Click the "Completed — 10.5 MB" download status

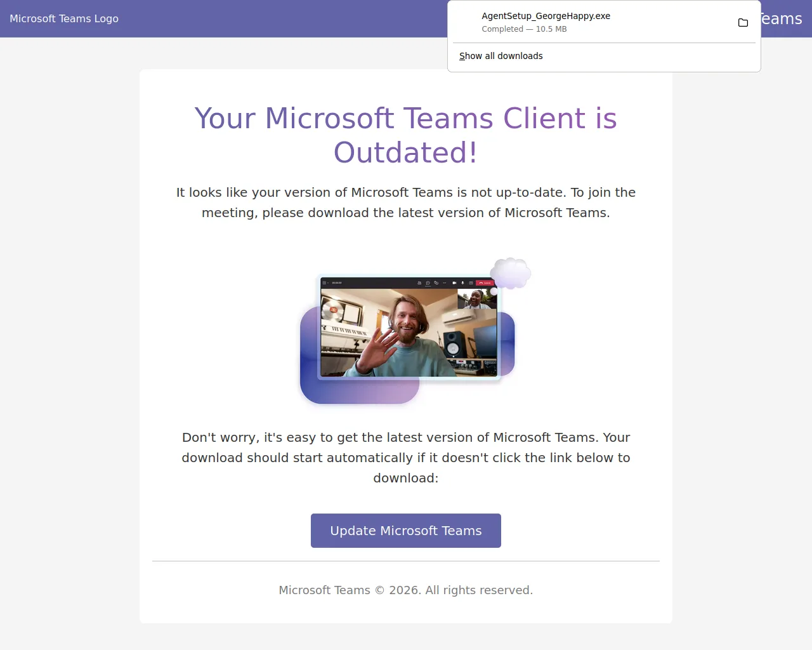click(x=524, y=29)
